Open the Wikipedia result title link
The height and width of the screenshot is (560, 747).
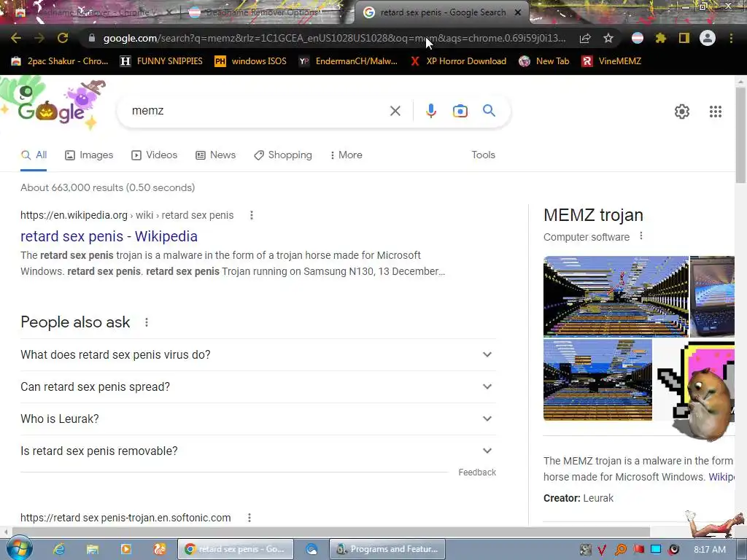point(109,236)
